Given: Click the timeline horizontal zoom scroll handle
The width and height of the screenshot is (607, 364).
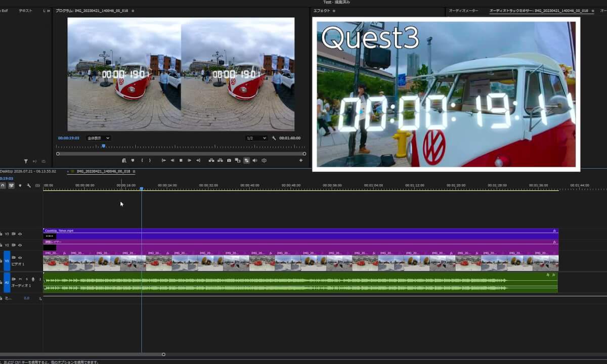Looking at the screenshot, I should point(163,354).
